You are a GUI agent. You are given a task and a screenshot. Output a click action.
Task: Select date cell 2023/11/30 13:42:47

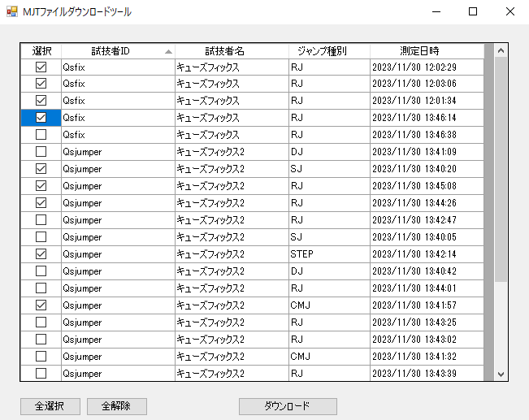point(427,219)
